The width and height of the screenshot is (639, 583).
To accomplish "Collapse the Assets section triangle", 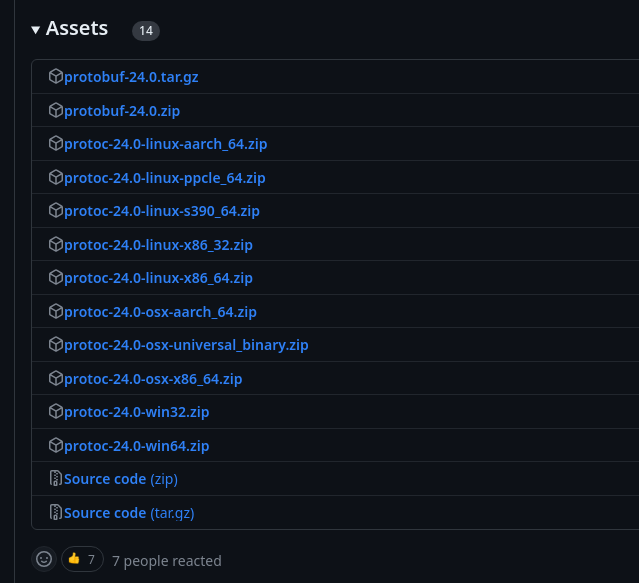I will [x=36, y=30].
